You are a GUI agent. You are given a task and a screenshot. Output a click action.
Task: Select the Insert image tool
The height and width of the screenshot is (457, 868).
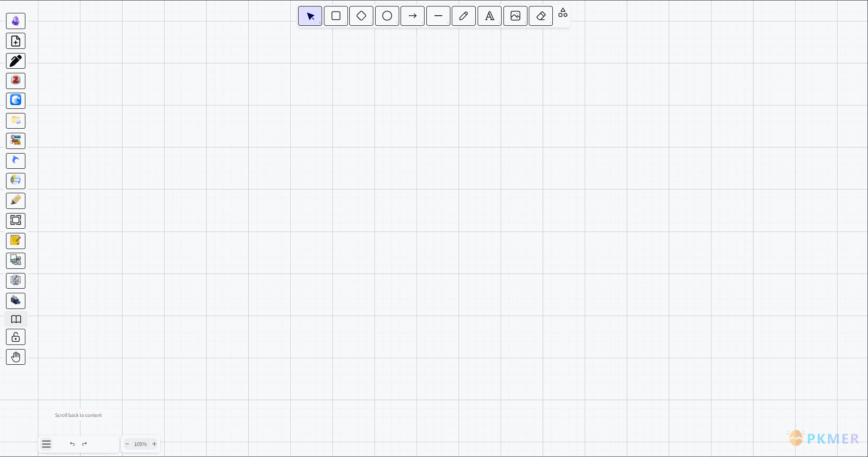coord(515,16)
